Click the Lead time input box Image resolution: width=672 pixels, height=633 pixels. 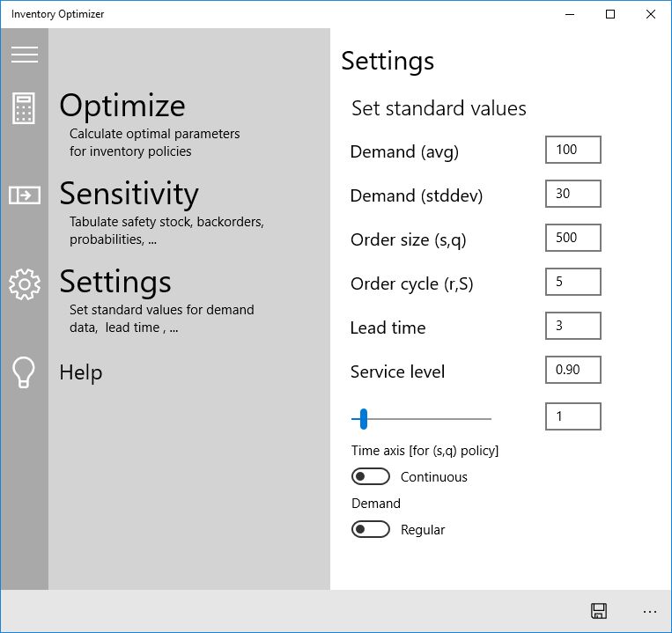[x=572, y=326]
